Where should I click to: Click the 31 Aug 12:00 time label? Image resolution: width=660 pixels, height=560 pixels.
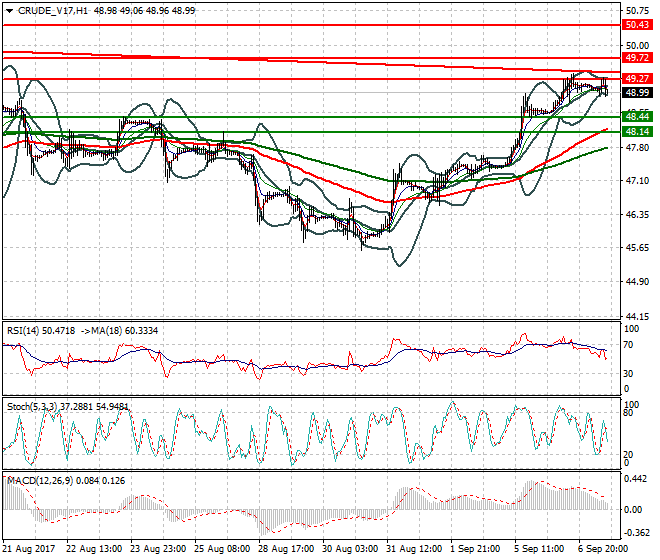(415, 549)
